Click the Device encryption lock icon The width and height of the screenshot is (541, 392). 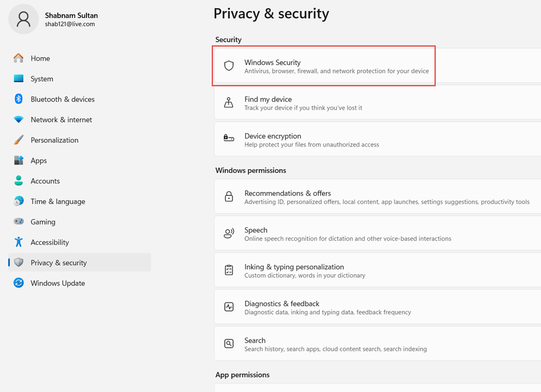click(x=229, y=138)
